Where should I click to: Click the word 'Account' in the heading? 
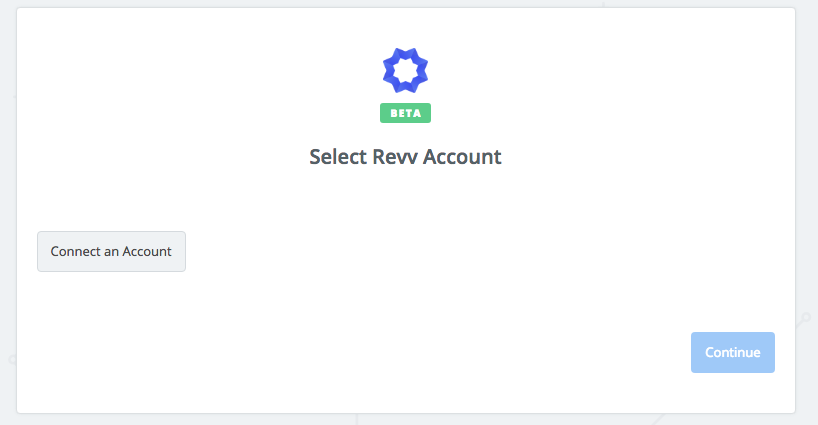coord(462,157)
